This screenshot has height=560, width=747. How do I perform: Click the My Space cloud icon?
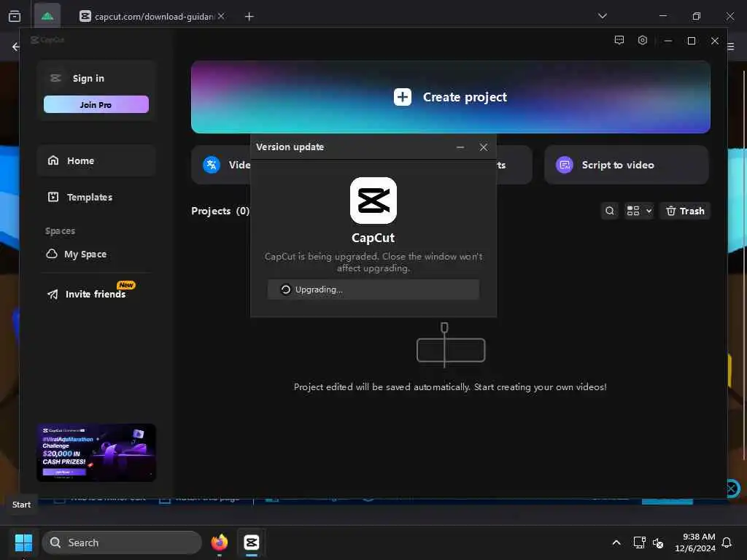(x=52, y=254)
